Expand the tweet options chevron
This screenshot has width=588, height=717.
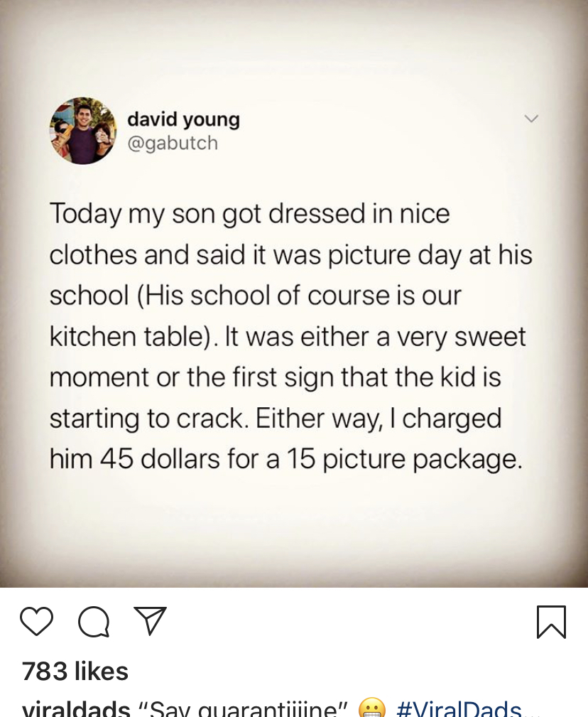(531, 119)
